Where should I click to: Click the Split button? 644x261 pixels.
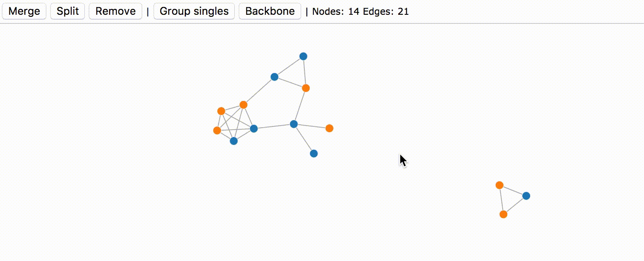pos(68,11)
